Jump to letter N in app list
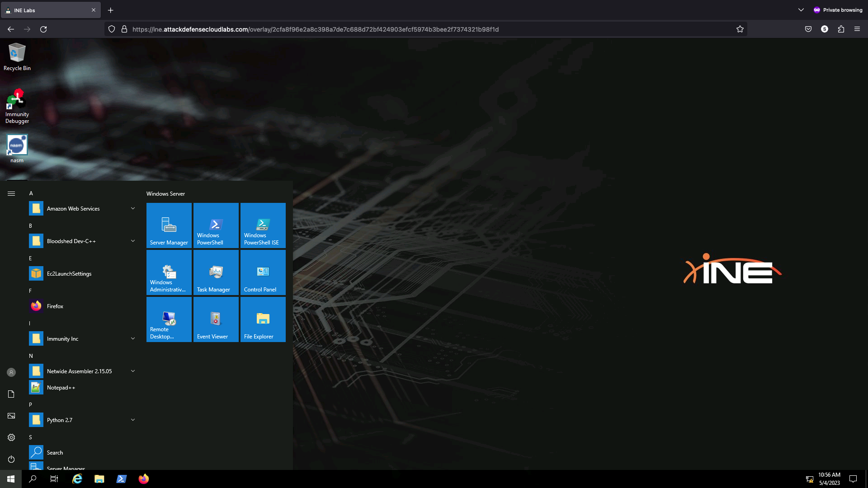 pos(31,356)
